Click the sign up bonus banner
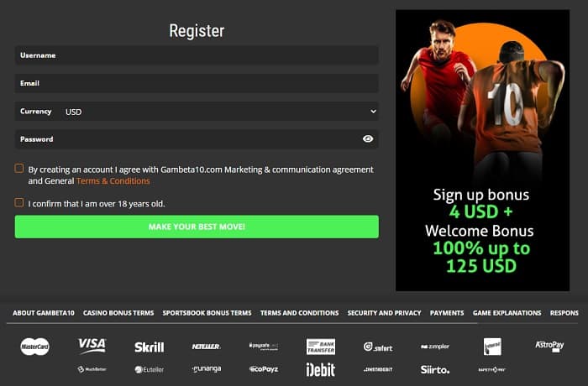This screenshot has height=386, width=588. point(483,150)
